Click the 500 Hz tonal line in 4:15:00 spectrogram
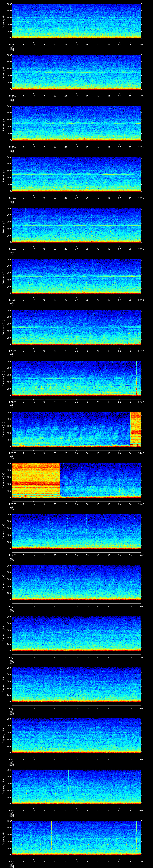This screenshot has width=153, height=868. (76, 71)
